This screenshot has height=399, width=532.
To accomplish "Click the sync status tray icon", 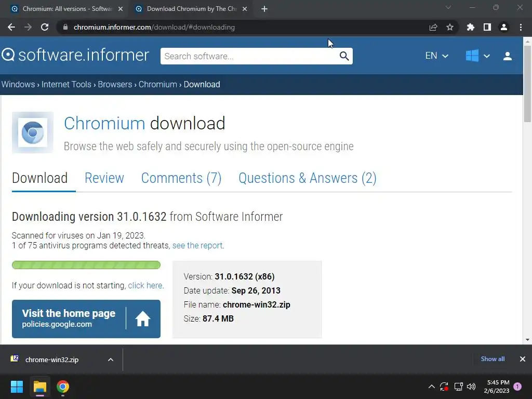I will click(x=444, y=387).
